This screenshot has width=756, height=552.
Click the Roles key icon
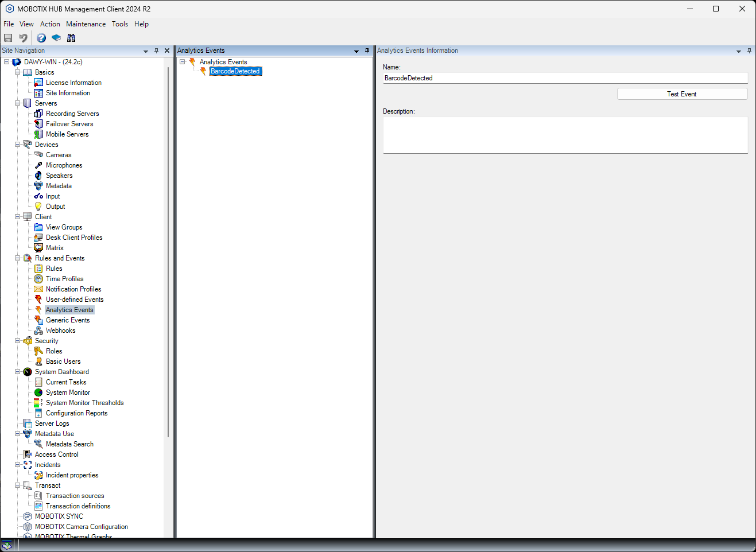click(38, 351)
